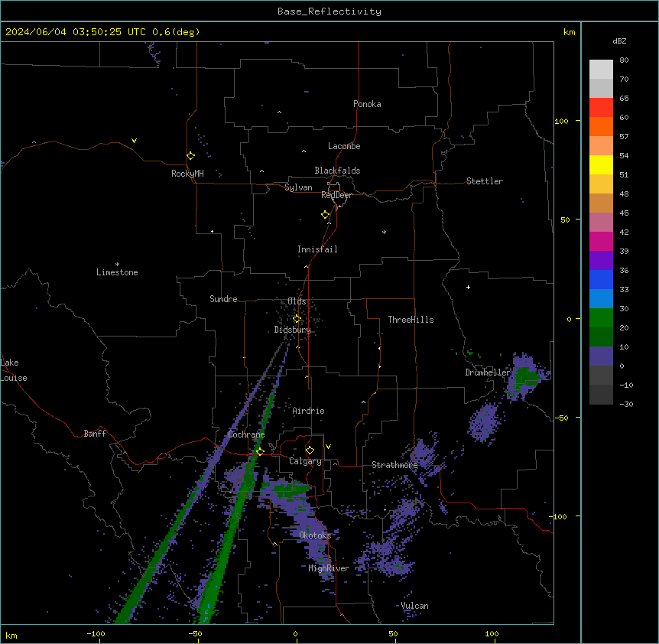Click the Limestone map label

point(117,272)
